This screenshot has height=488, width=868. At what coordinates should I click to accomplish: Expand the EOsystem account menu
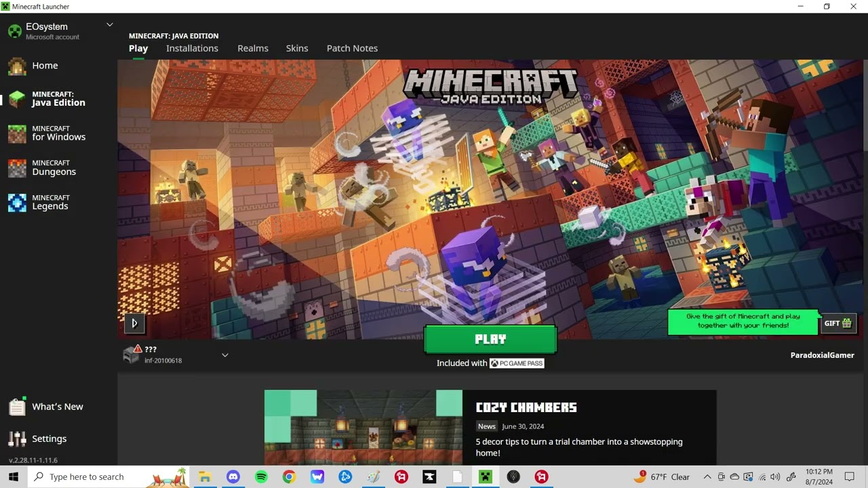pos(110,25)
